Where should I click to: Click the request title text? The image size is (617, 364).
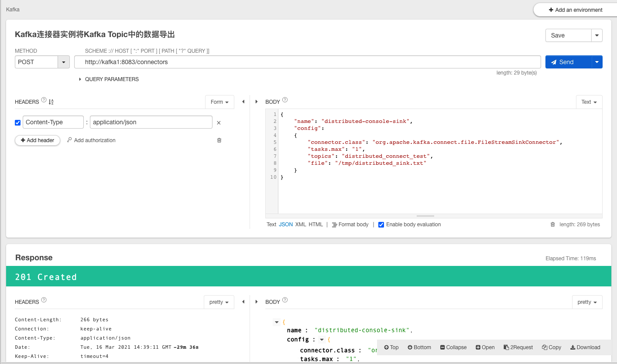[95, 34]
